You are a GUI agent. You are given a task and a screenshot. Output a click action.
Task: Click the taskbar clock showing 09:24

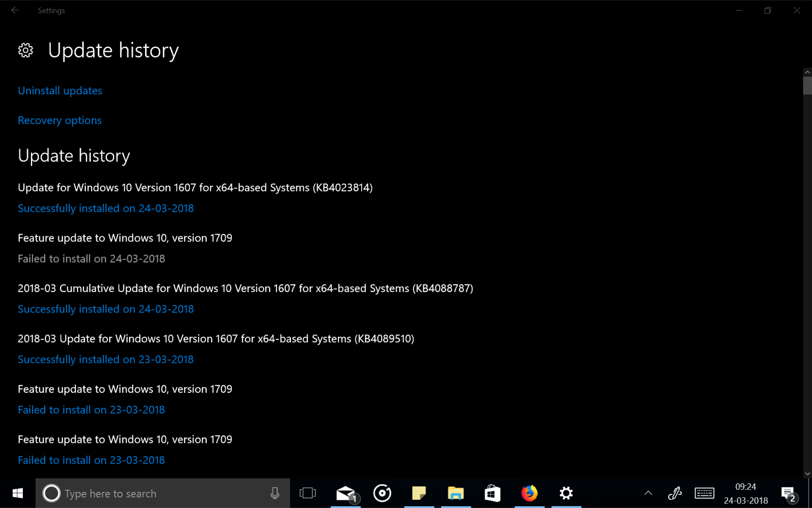click(746, 493)
